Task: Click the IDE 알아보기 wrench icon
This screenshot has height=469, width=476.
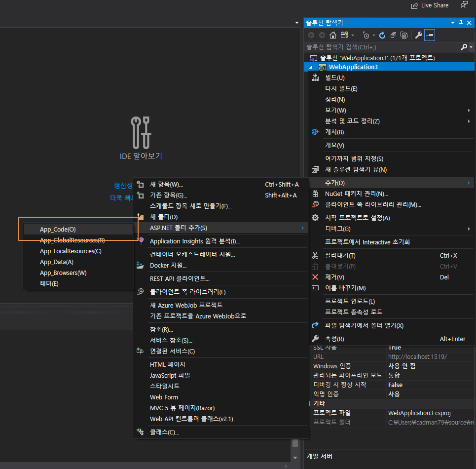Action: [141, 133]
